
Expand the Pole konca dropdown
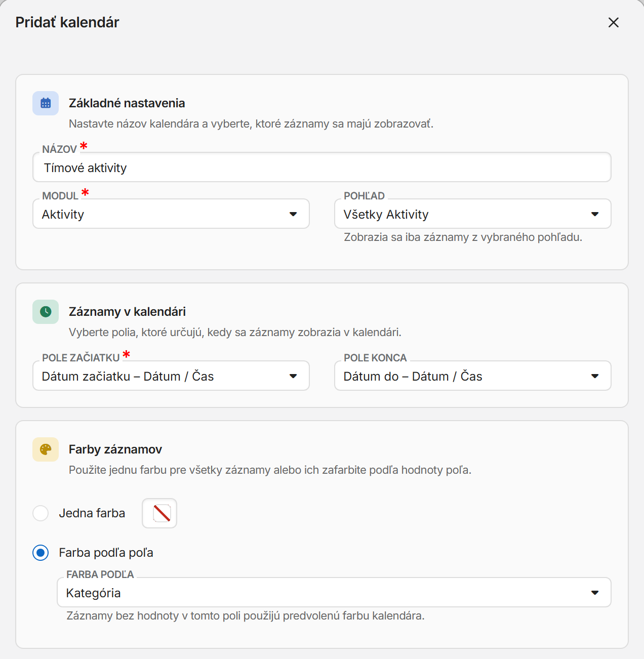coord(473,376)
